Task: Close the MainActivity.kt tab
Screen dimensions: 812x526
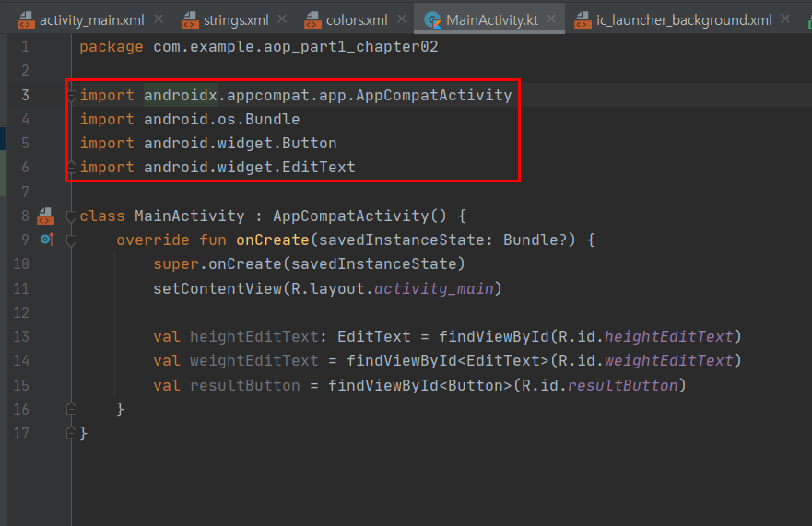Action: 551,19
